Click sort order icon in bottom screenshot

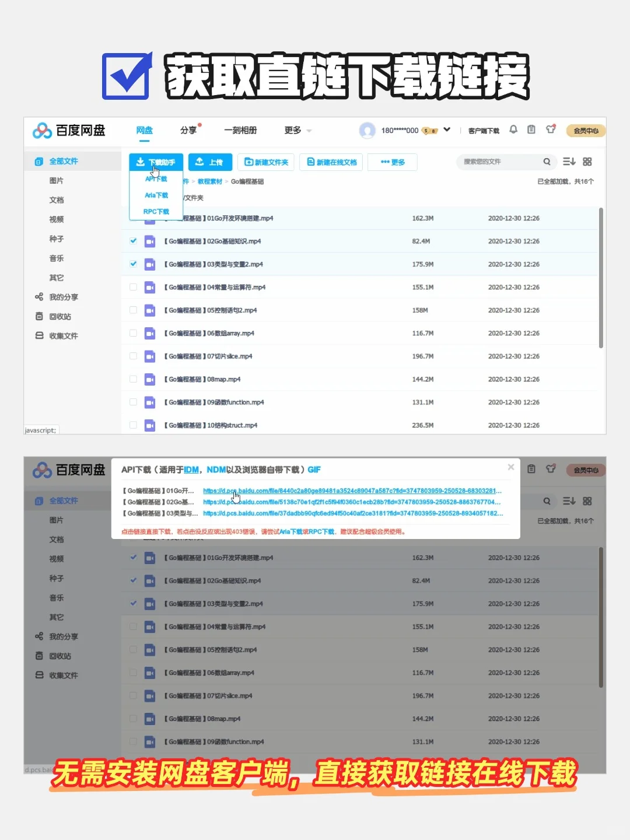pos(569,501)
